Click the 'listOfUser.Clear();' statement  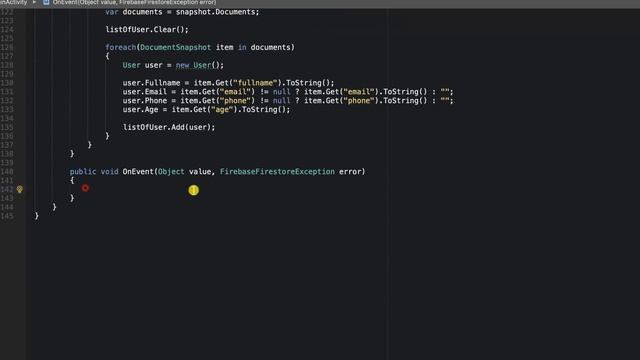(147, 29)
